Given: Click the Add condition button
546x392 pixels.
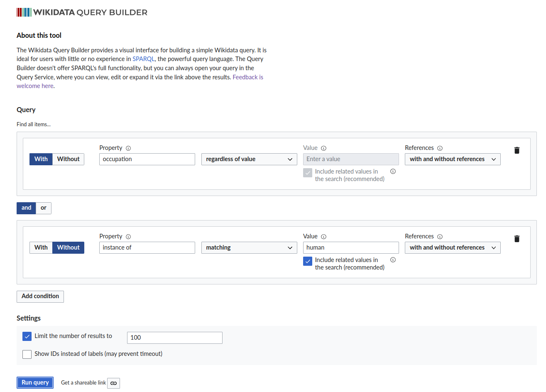Looking at the screenshot, I should (40, 296).
